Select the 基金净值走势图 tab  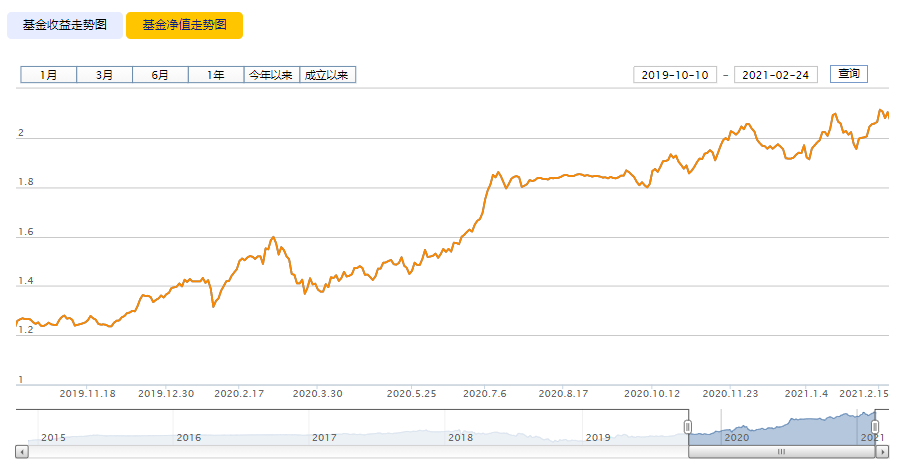[184, 25]
